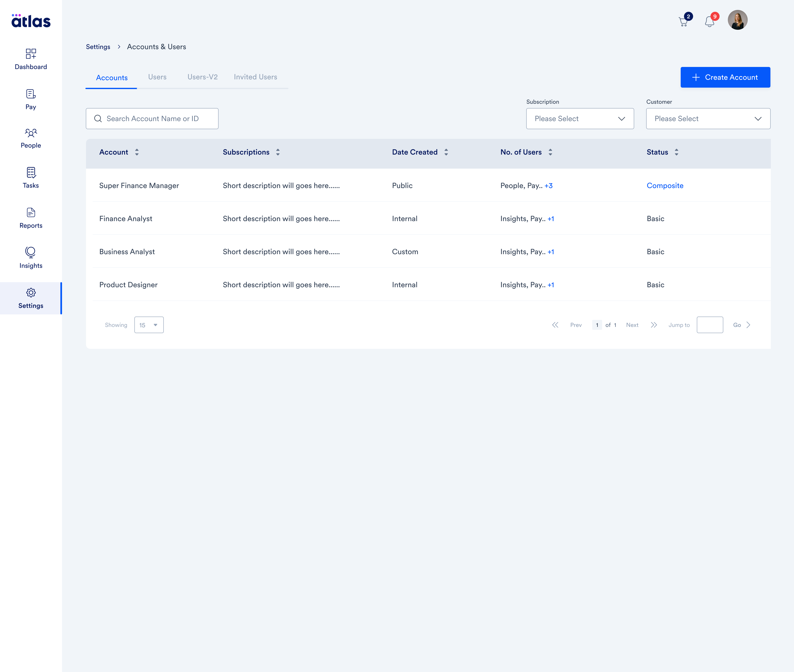The height and width of the screenshot is (672, 794).
Task: Click the Next page button
Action: tap(632, 325)
